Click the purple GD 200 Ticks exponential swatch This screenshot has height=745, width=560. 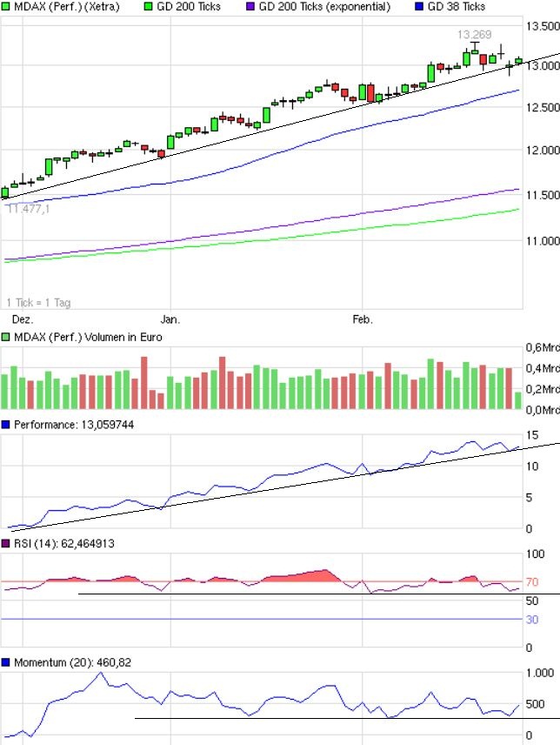250,7
